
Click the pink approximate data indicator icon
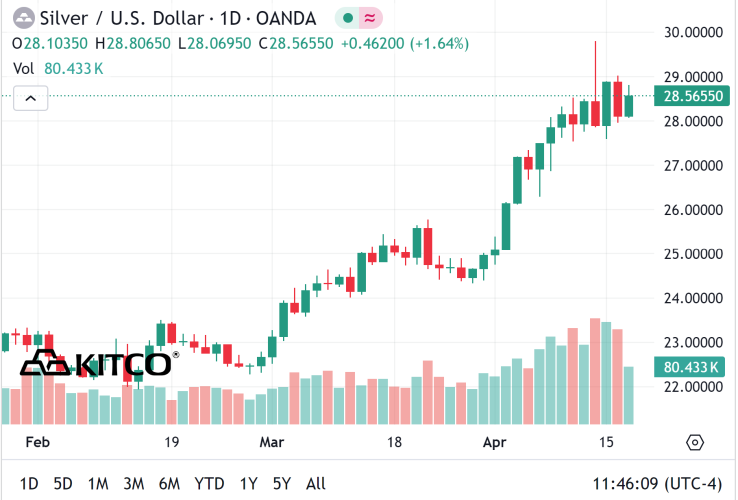pos(370,18)
